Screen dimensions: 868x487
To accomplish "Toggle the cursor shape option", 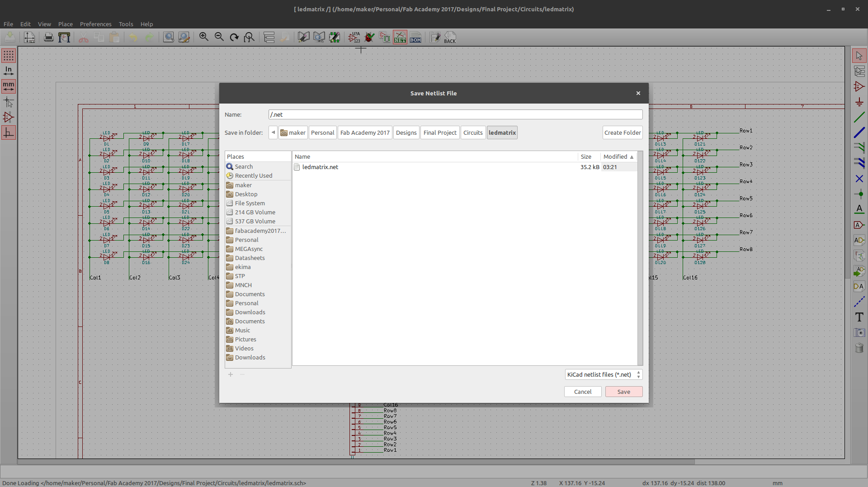I will coord(9,102).
